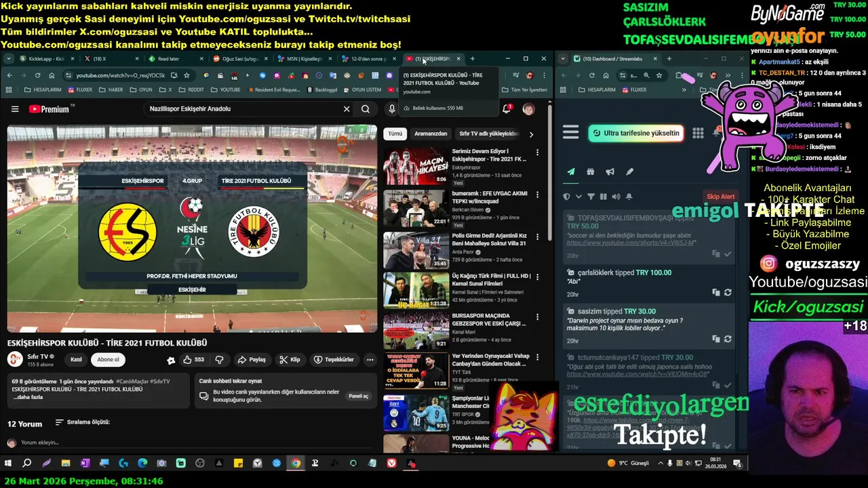This screenshot has width=868, height=488.
Task: Open chat replay with Paneli aç
Action: click(358, 396)
